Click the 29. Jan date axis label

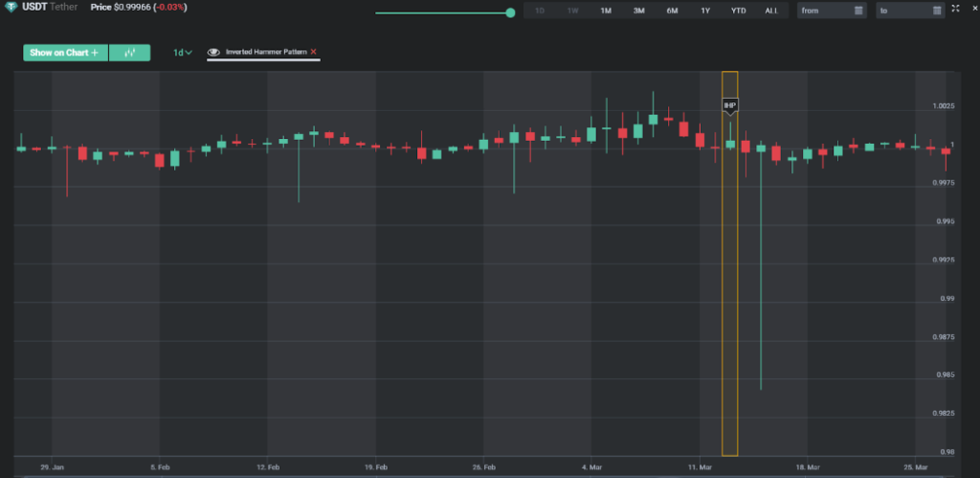(x=52, y=467)
